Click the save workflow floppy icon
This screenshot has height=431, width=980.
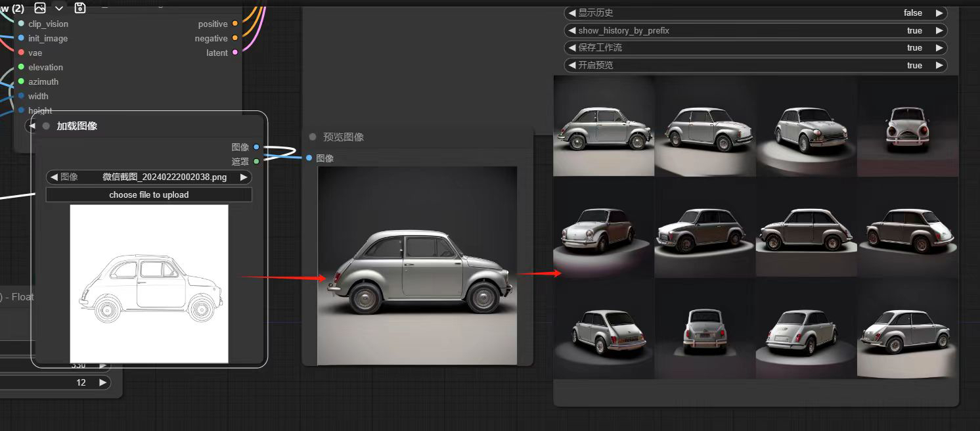(79, 7)
